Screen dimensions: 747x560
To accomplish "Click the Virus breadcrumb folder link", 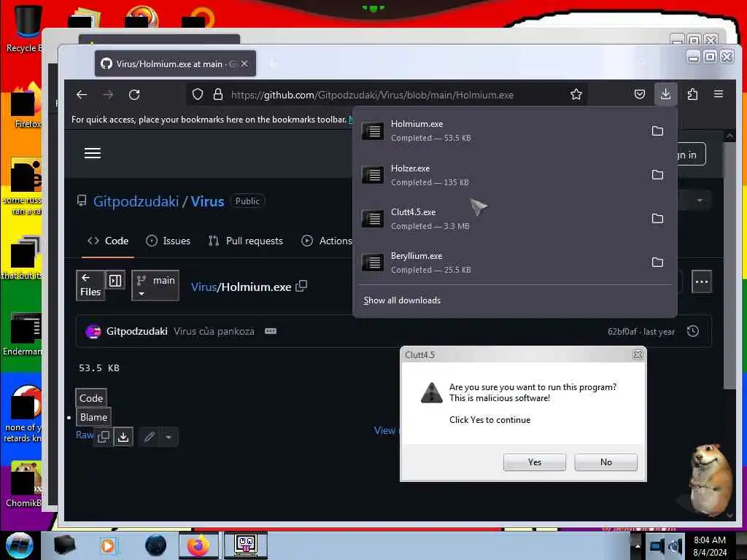I will 204,287.
